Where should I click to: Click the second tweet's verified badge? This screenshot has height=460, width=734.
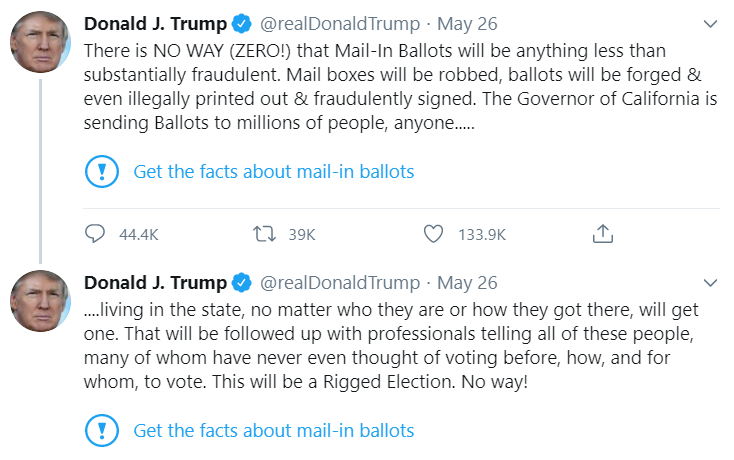242,283
